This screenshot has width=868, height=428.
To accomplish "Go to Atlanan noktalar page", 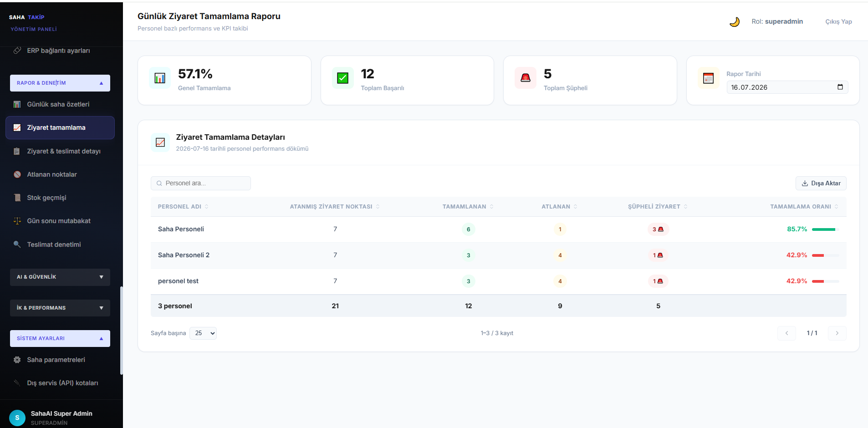I will click(60, 174).
